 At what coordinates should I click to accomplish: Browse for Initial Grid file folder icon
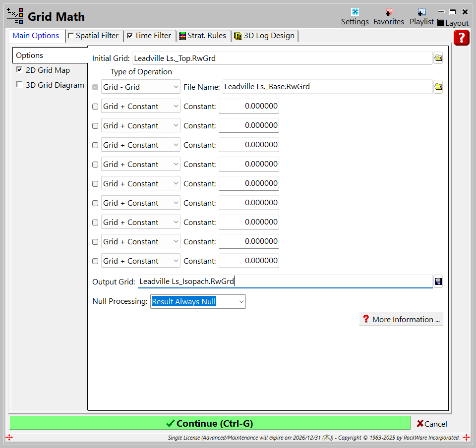438,58
